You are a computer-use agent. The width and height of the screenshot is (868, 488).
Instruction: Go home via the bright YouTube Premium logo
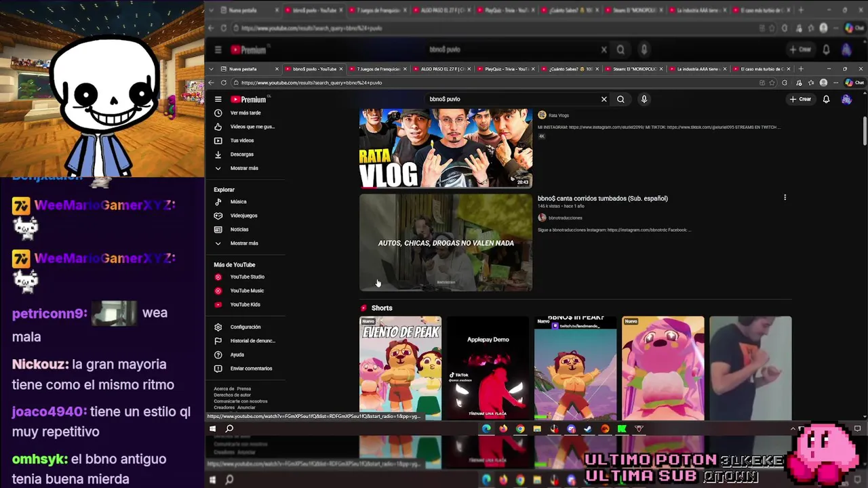click(248, 99)
